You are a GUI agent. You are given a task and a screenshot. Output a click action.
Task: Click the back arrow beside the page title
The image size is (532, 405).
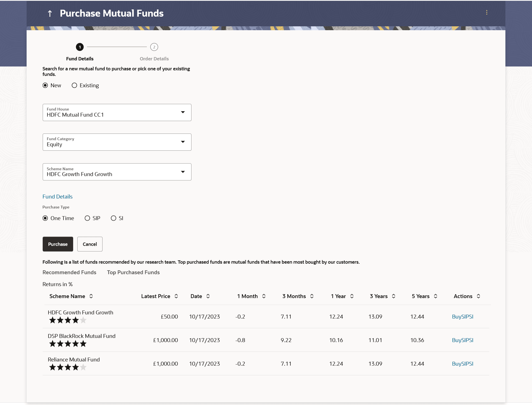pyautogui.click(x=50, y=14)
